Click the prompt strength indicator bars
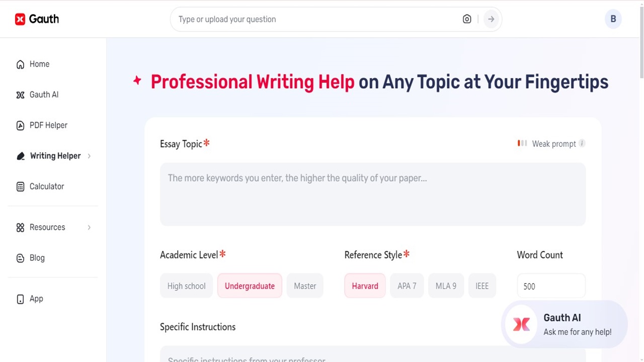This screenshot has width=644, height=362. point(522,143)
